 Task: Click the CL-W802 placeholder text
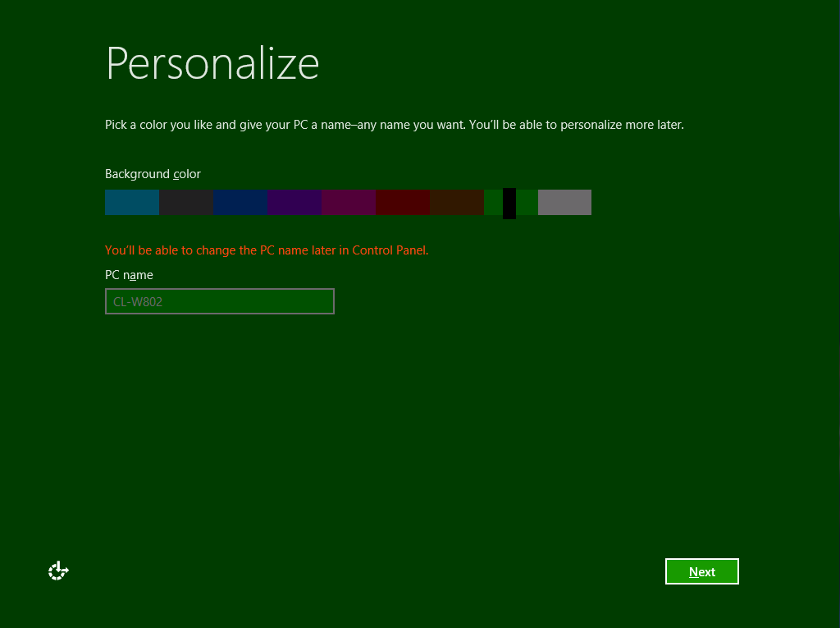tap(138, 302)
